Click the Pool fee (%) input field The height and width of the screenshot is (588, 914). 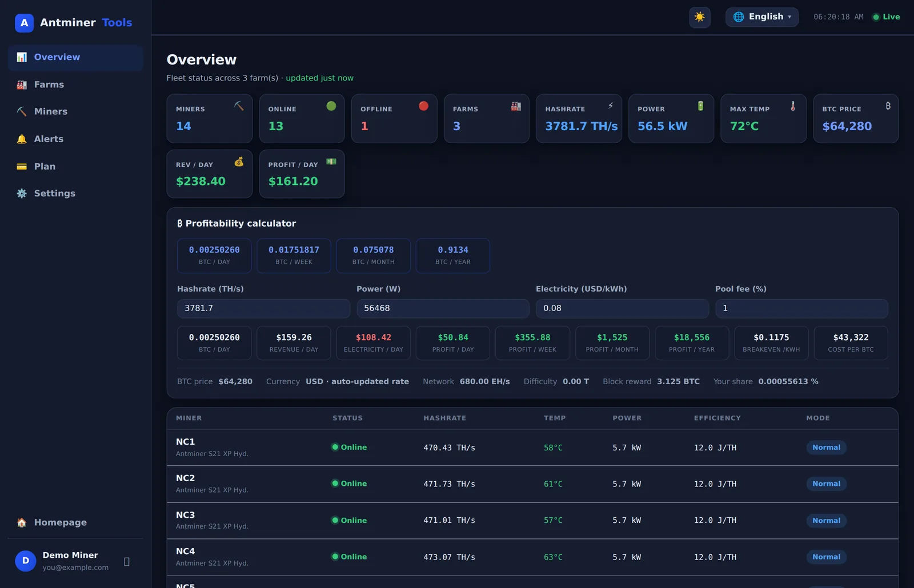point(801,308)
